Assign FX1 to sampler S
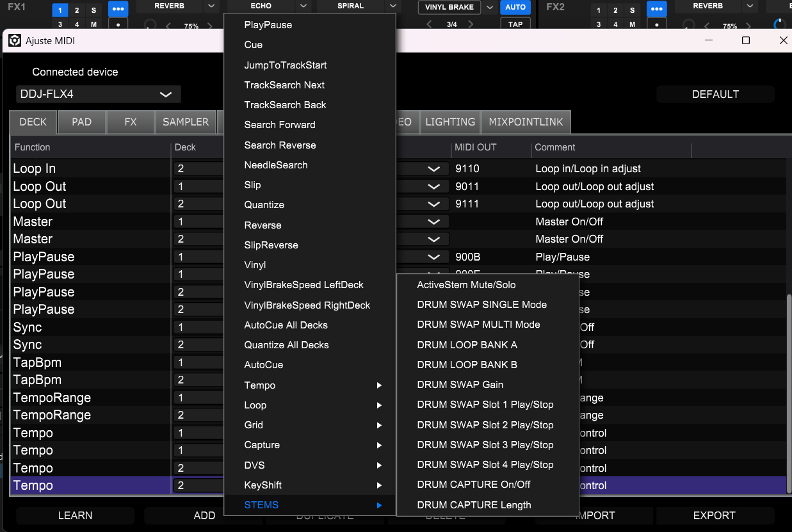The width and height of the screenshot is (792, 532). click(x=93, y=10)
